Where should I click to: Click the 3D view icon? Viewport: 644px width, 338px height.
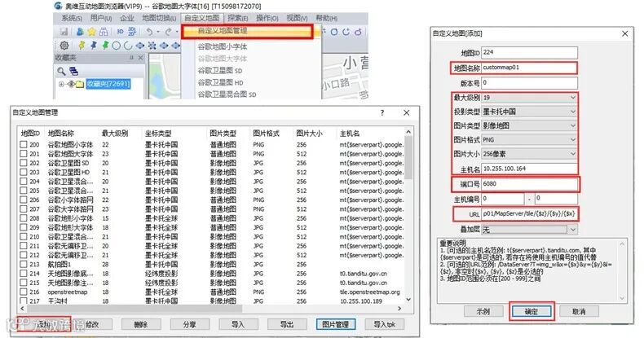click(120, 32)
